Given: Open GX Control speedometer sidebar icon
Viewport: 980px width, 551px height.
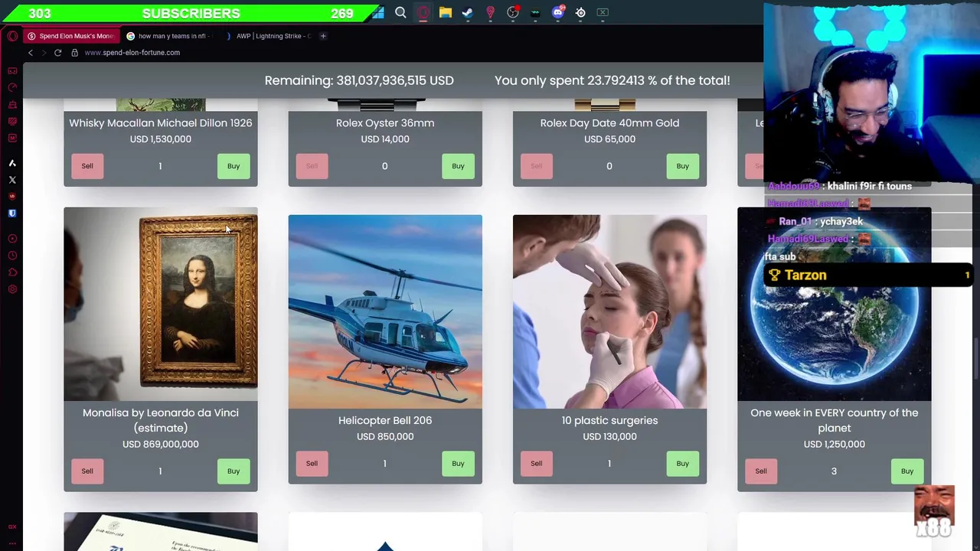Looking at the screenshot, I should (x=12, y=87).
